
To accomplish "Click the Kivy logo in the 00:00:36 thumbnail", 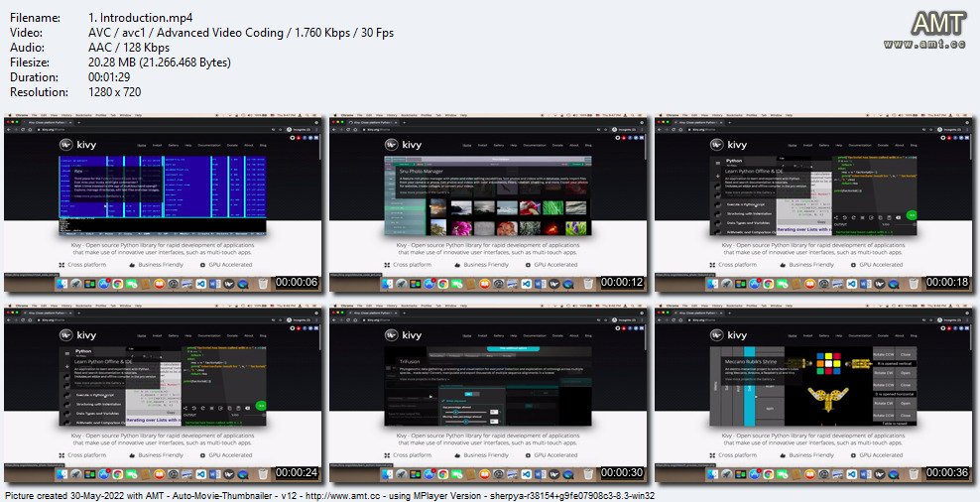I will coord(727,335).
